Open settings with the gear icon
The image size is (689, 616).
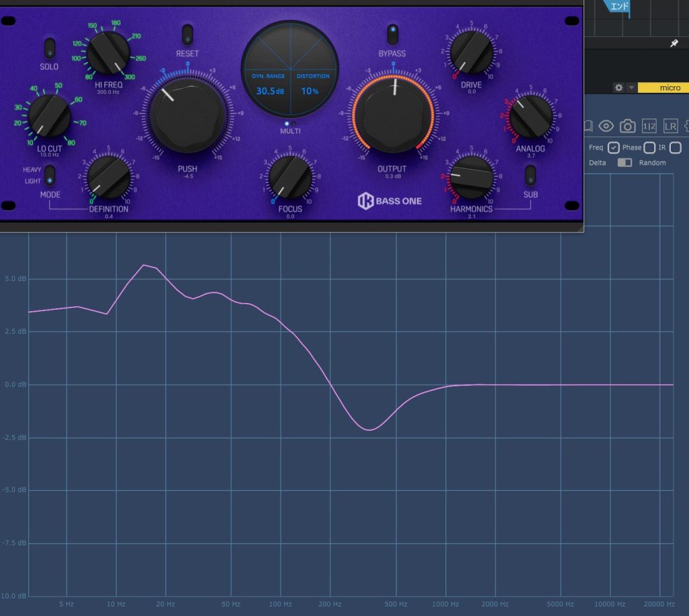point(618,88)
